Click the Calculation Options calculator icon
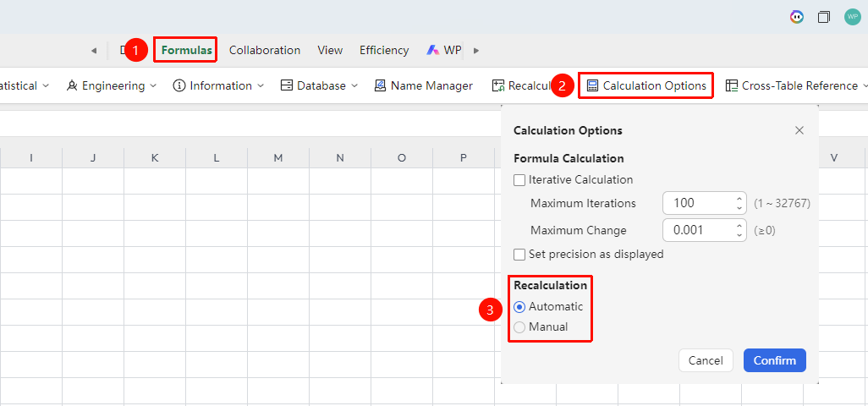 pos(592,85)
